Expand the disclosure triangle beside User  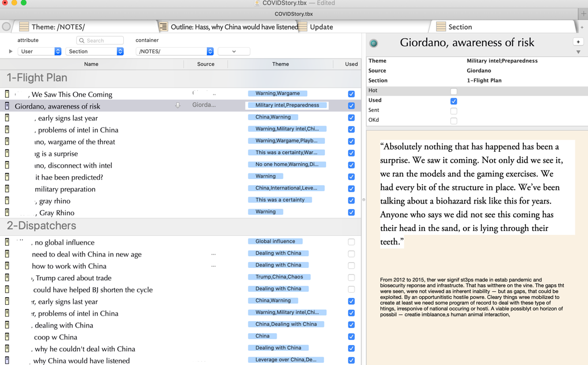click(10, 51)
